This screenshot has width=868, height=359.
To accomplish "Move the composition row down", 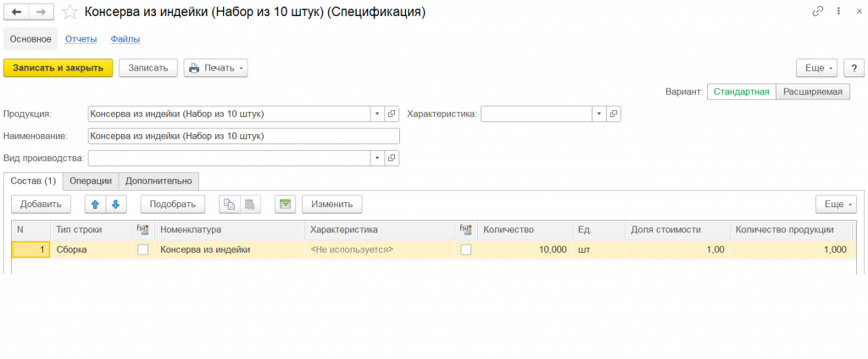I will (115, 204).
